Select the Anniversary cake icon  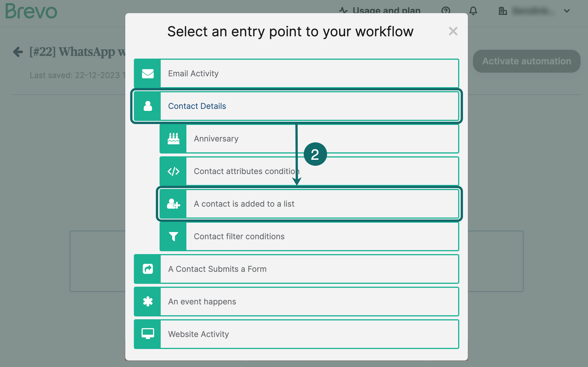point(173,139)
